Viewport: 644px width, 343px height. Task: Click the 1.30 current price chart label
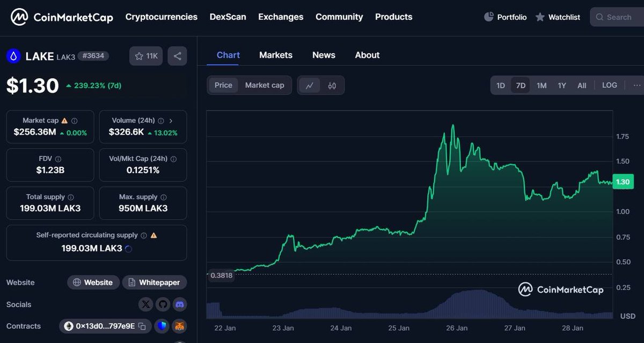(x=623, y=182)
